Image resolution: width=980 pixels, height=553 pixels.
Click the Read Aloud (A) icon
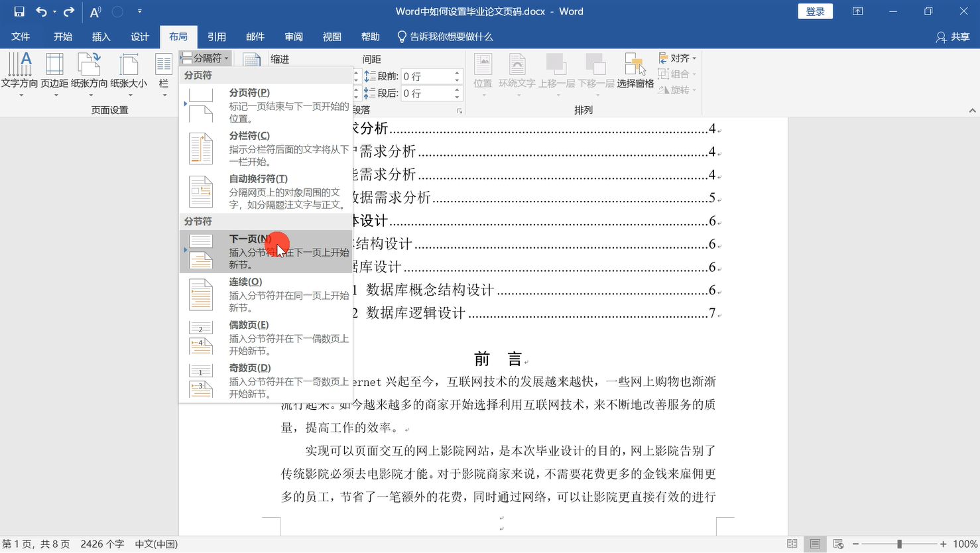click(95, 11)
